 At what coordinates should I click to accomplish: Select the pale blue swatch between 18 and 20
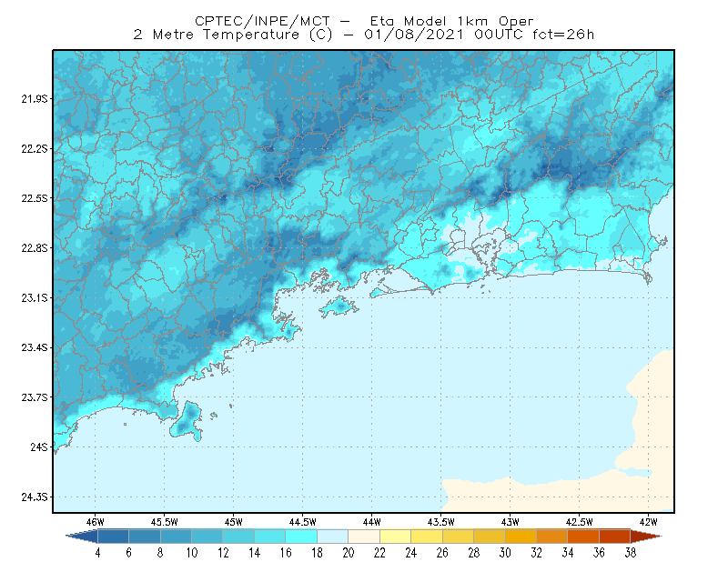point(332,537)
